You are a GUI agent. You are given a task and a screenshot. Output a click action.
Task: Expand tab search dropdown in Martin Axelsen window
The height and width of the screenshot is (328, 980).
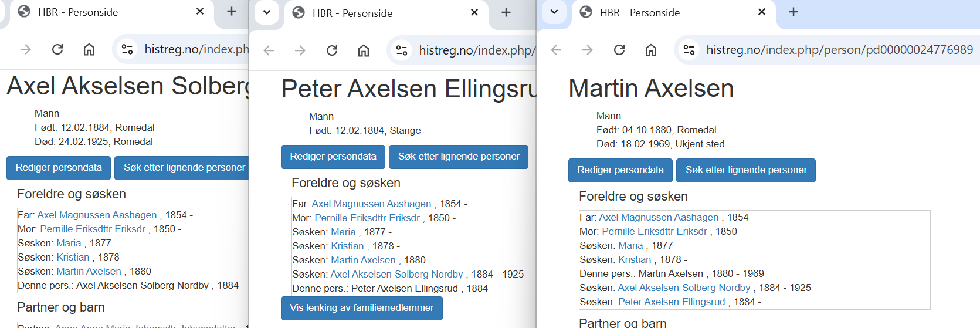click(x=554, y=12)
